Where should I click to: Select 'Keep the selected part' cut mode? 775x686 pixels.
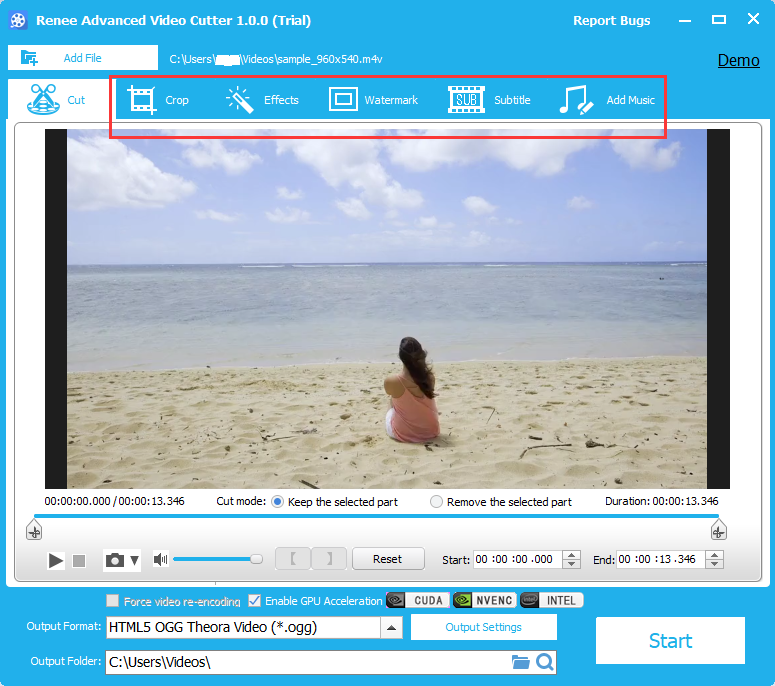pyautogui.click(x=277, y=502)
